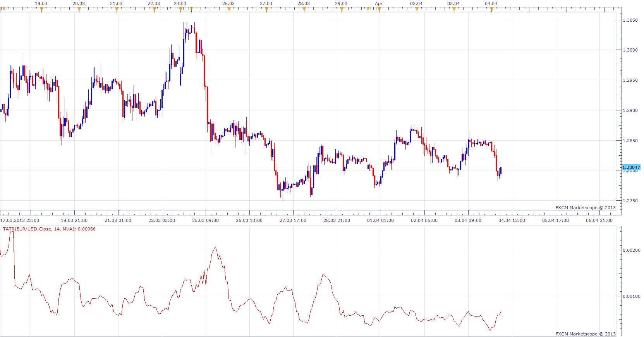644x337 pixels.
Task: Click the 27.03 17:00 time axis label
Action: click(293, 220)
